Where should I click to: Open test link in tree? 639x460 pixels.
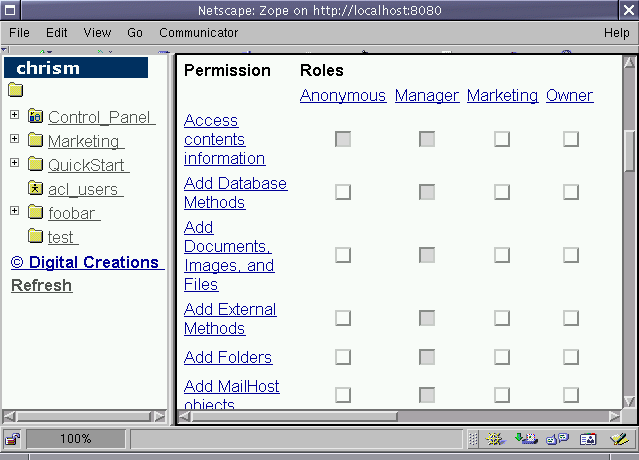(x=63, y=237)
